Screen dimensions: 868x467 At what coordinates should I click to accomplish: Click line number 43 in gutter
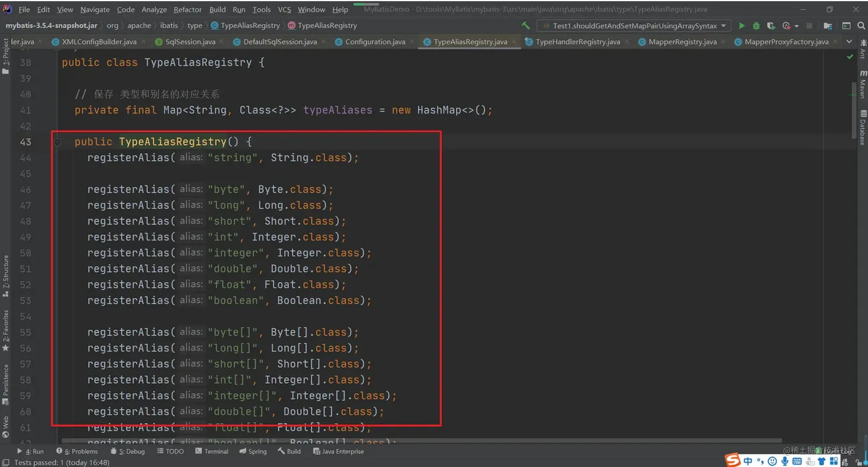pos(25,141)
